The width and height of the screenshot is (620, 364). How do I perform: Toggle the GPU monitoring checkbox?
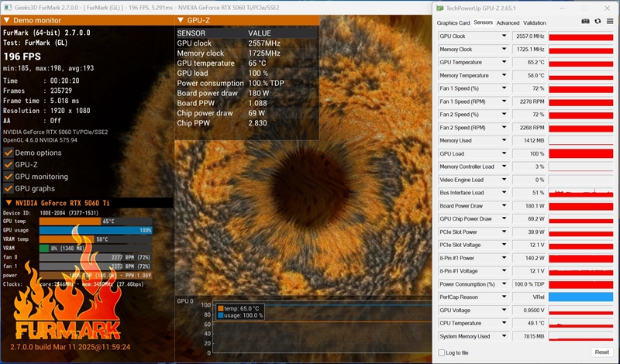[8, 177]
